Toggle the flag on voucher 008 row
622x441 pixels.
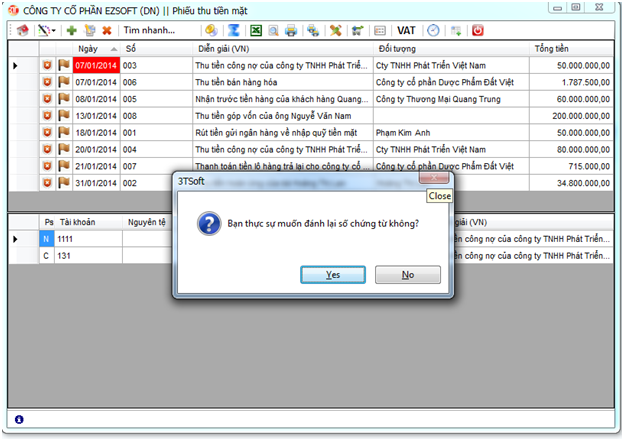[x=64, y=115]
